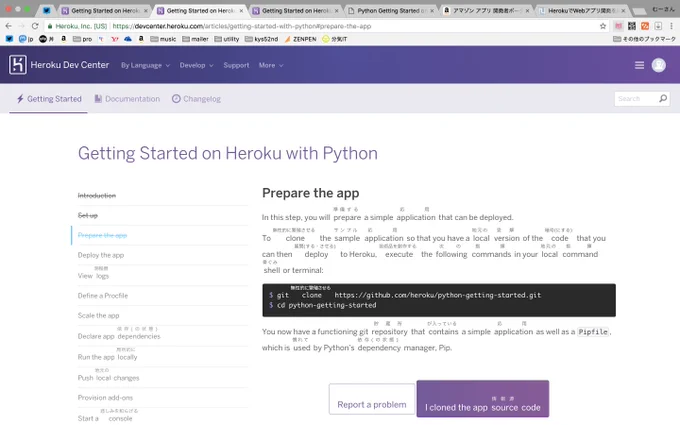Open View logs sidebar link
This screenshot has height=425, width=680.
(93, 276)
